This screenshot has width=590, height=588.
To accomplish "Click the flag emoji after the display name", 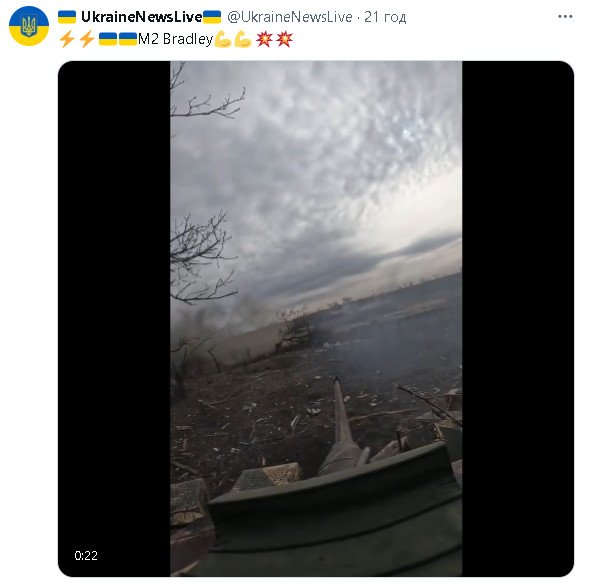I will click(212, 17).
